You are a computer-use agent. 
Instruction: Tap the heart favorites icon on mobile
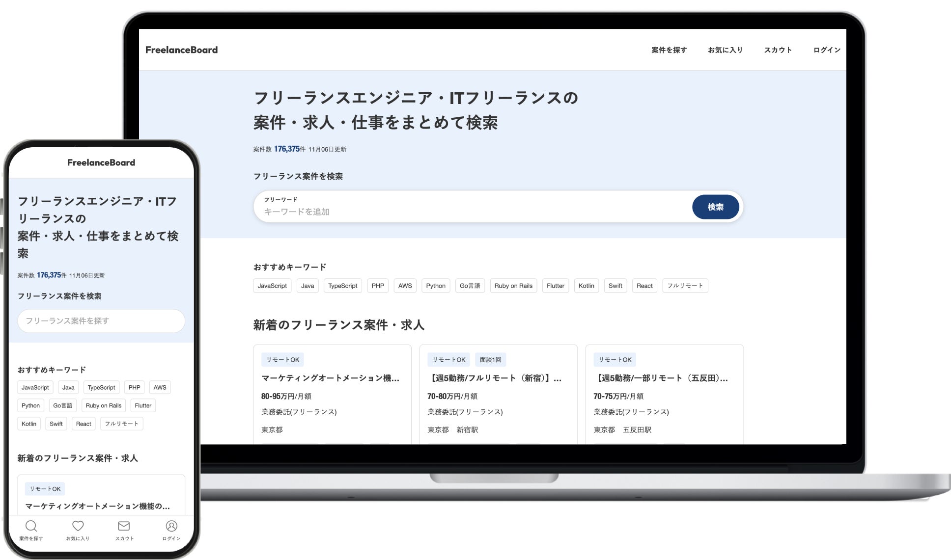(78, 527)
